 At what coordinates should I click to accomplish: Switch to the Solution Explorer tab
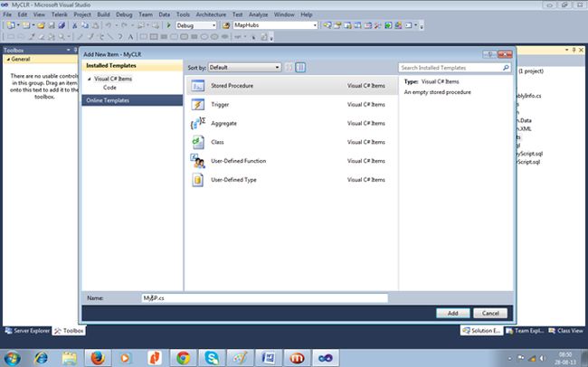point(481,331)
